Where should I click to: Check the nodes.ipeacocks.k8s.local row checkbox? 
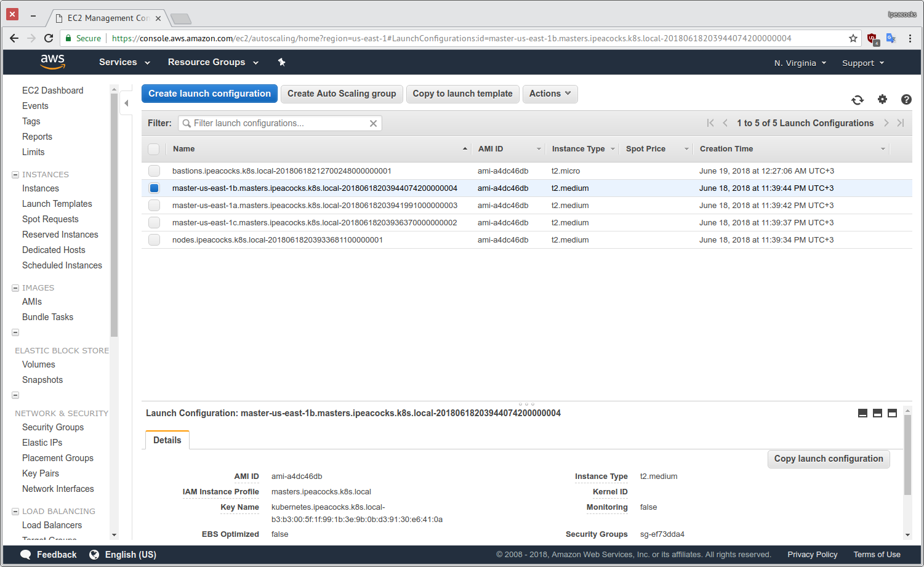pyautogui.click(x=154, y=240)
